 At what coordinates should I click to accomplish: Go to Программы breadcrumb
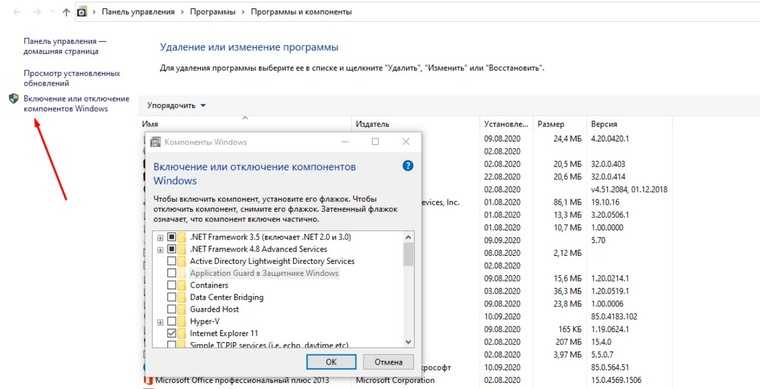(212, 12)
